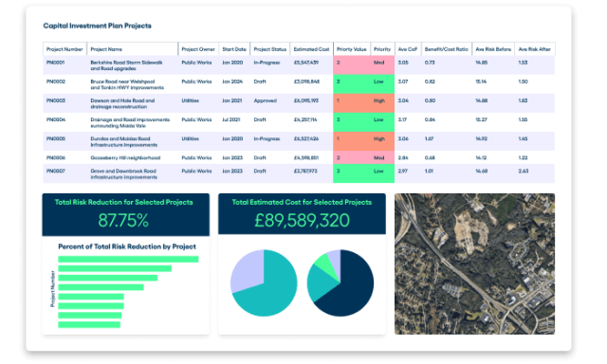Screen dimensions: 607x364
Task: Open Dundas and Maidas Road project name
Action: coord(124,141)
